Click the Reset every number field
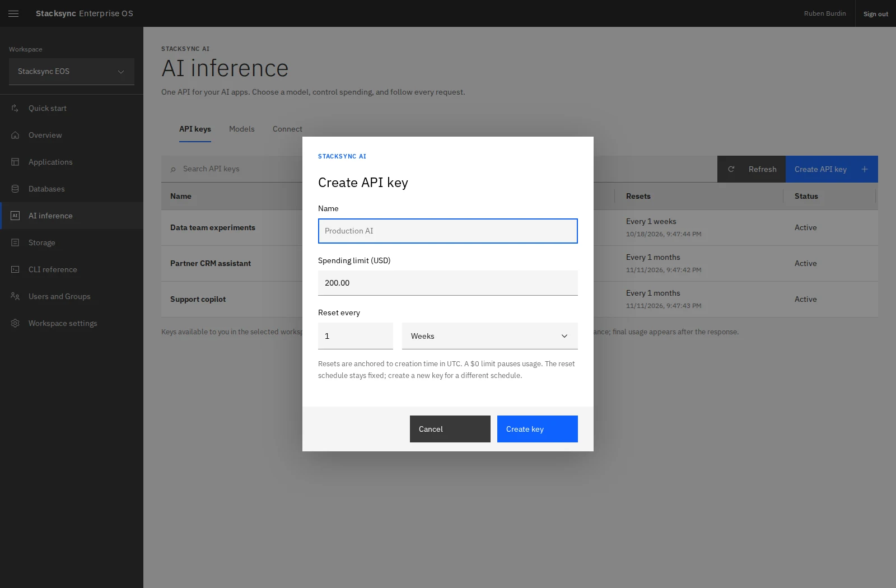This screenshot has width=896, height=588. (x=356, y=336)
